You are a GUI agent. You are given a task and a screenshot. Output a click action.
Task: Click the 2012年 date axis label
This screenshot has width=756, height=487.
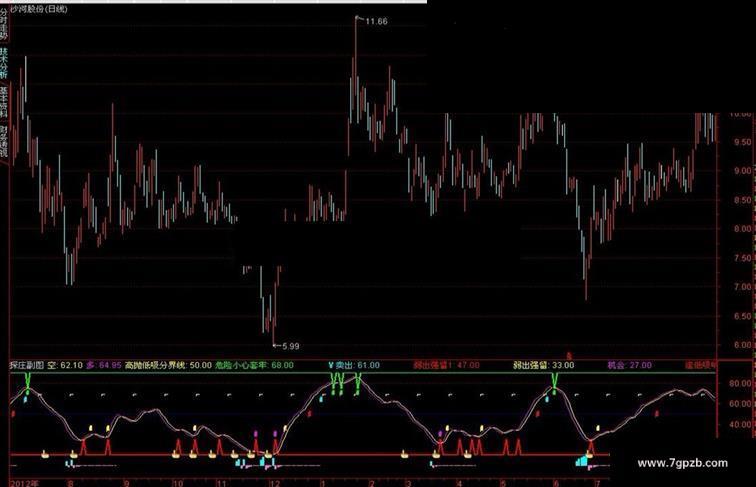24,483
